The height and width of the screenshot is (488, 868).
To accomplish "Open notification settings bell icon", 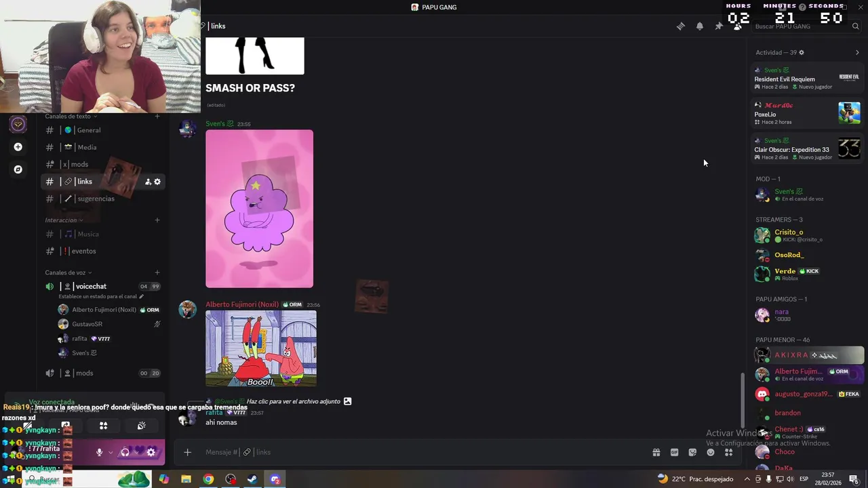I will point(700,26).
